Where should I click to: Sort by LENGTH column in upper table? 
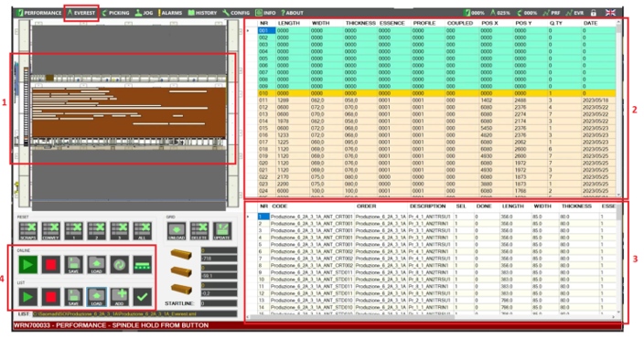pos(289,24)
